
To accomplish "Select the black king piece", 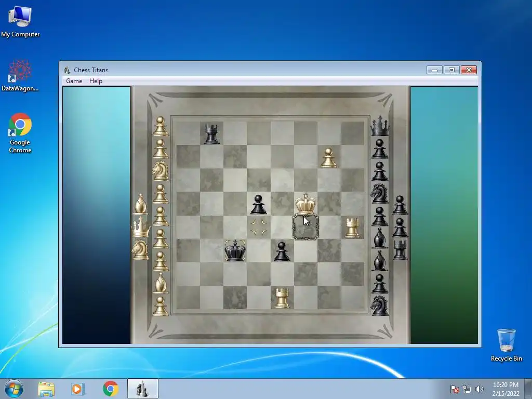I will click(x=235, y=250).
